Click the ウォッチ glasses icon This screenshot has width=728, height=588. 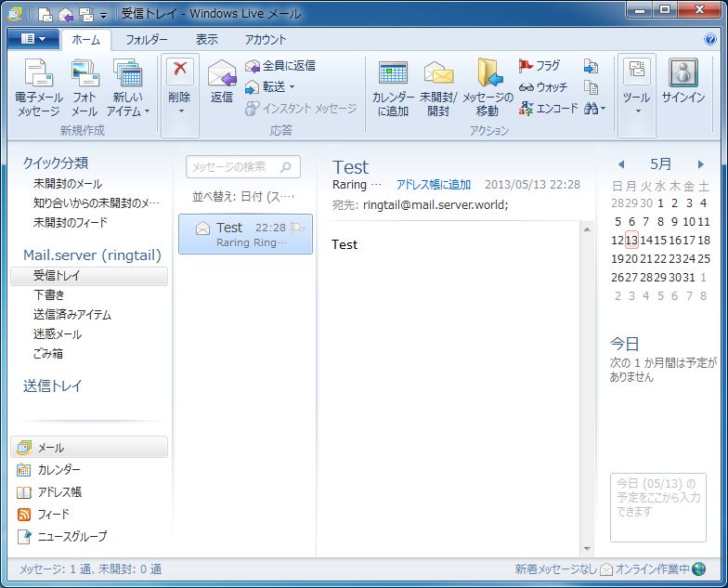pyautogui.click(x=526, y=87)
